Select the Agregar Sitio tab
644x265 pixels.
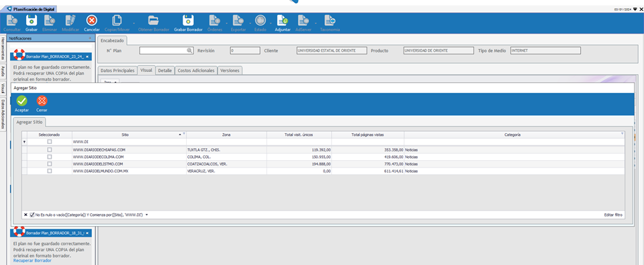29,122
